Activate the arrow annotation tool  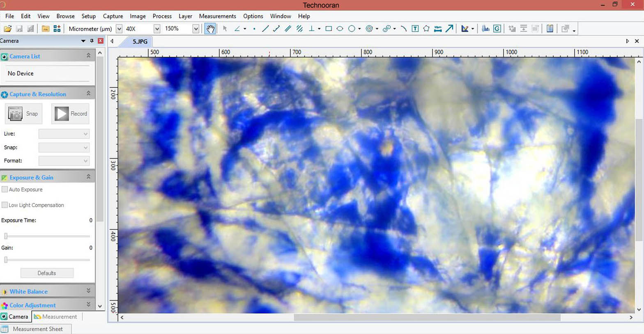(x=450, y=29)
